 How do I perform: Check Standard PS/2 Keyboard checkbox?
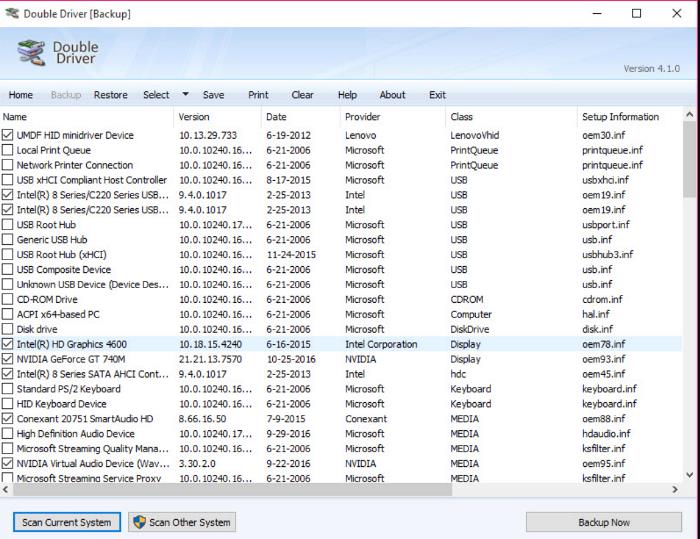pos(7,389)
